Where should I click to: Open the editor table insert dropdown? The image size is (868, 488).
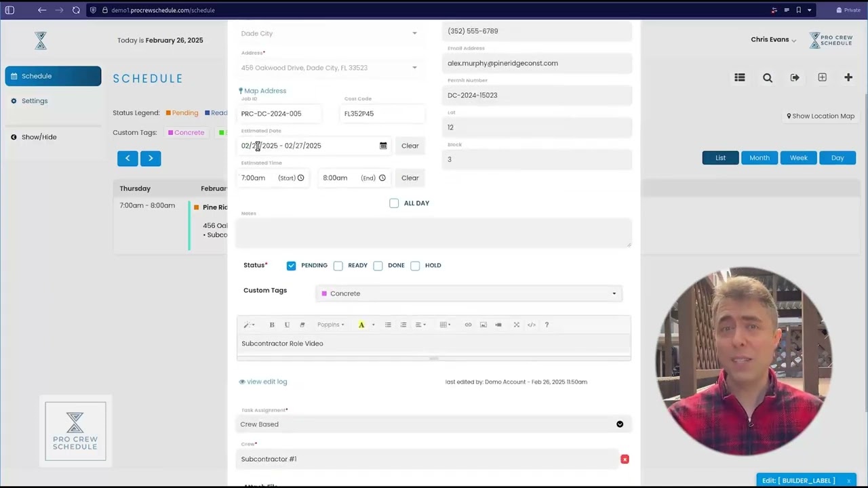pyautogui.click(x=445, y=325)
